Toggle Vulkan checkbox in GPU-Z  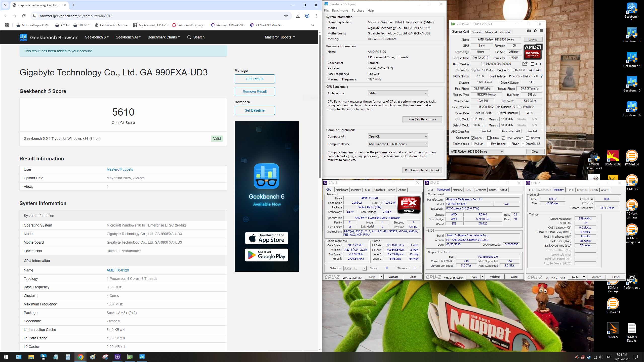[x=473, y=144]
